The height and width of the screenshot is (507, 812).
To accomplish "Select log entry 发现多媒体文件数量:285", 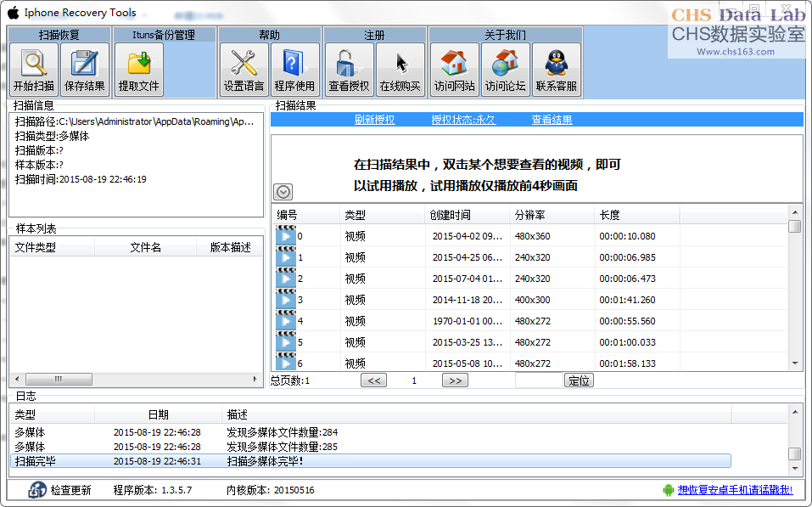I will (x=371, y=447).
